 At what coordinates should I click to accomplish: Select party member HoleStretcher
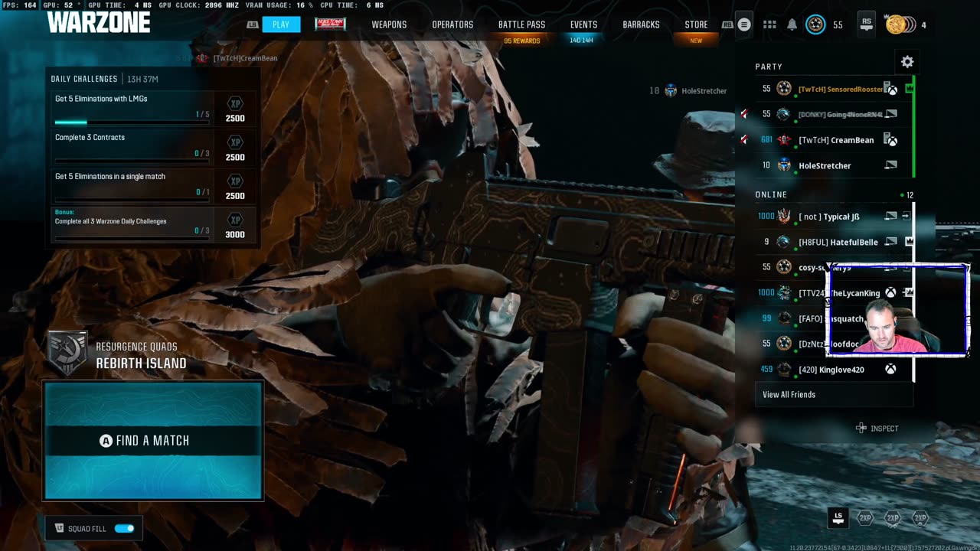[834, 165]
